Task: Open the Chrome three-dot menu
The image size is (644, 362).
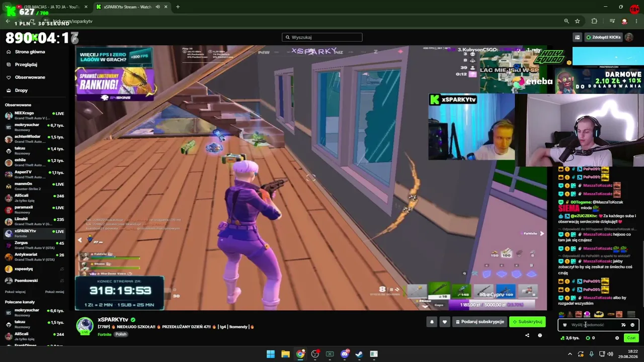Action: pos(636,21)
